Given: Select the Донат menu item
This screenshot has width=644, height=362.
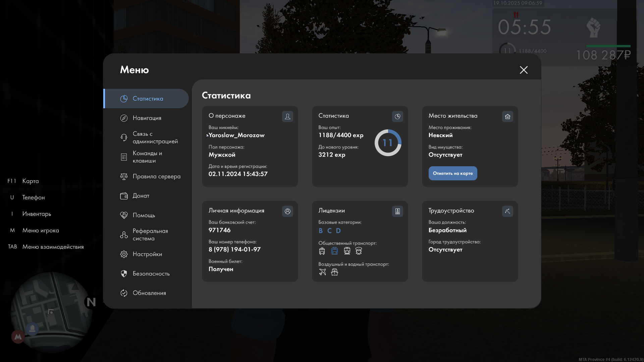Looking at the screenshot, I should 141,196.
